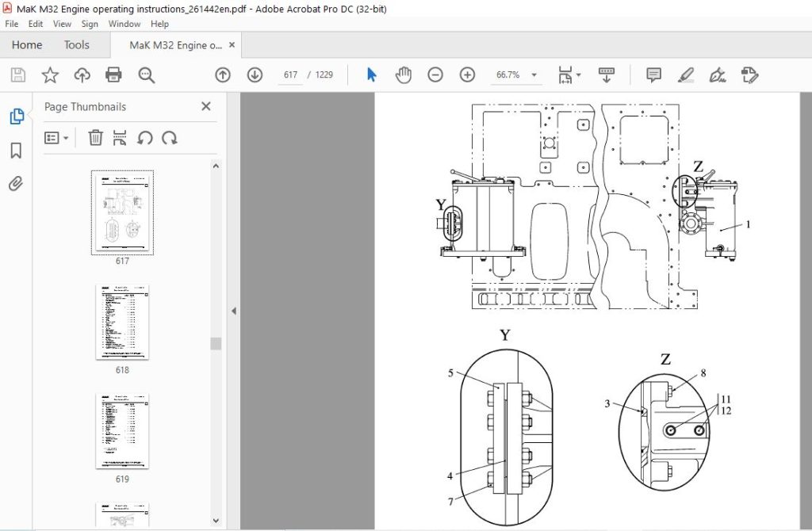The height and width of the screenshot is (531, 812).
Task: Click the zoom in plus button
Action: [467, 75]
